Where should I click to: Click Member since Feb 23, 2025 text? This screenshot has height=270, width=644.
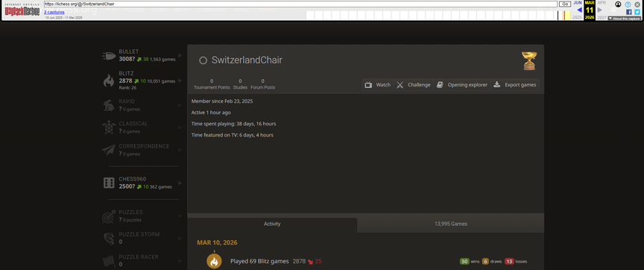pos(222,101)
